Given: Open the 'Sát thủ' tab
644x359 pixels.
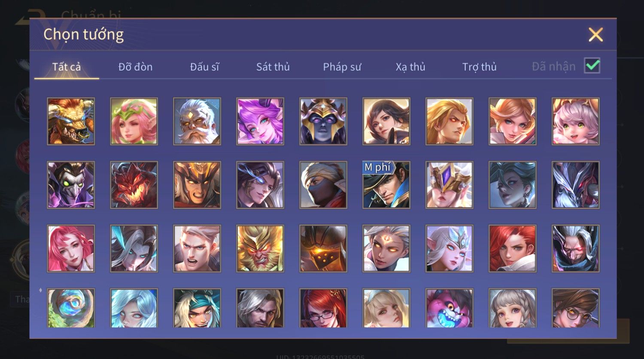Looking at the screenshot, I should point(273,67).
